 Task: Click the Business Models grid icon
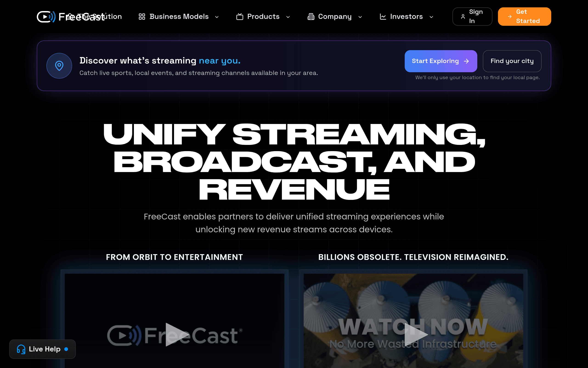click(x=142, y=17)
